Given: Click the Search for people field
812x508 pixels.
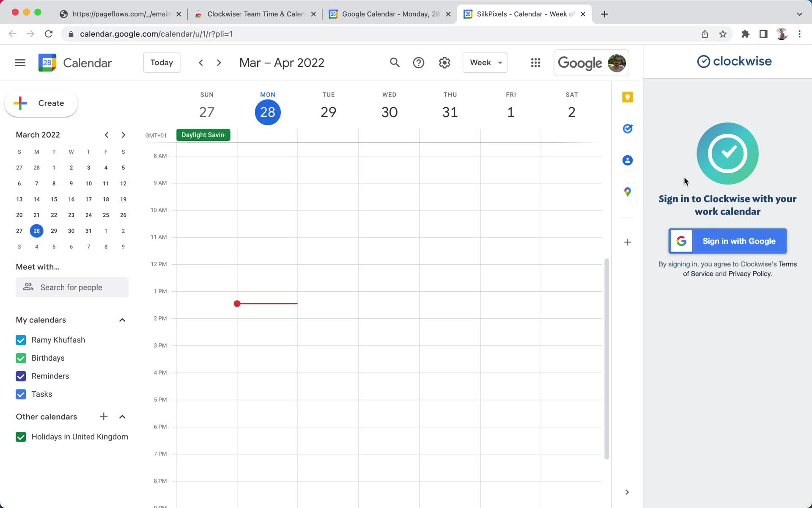Looking at the screenshot, I should coord(72,287).
